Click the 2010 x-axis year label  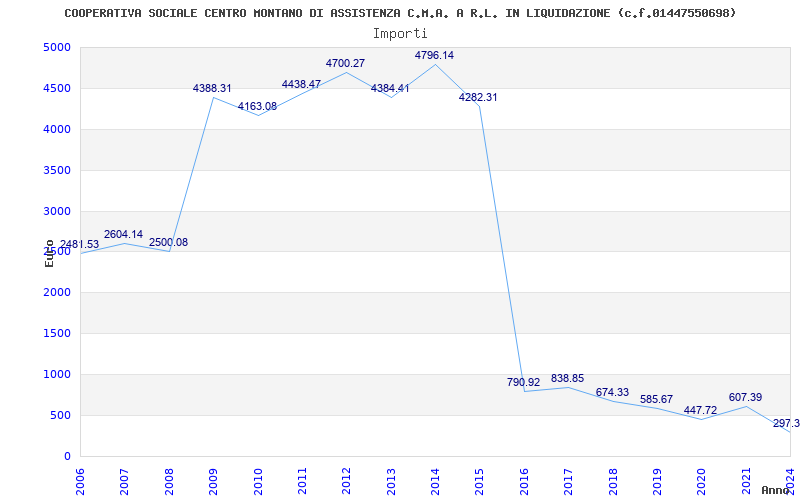(x=258, y=481)
